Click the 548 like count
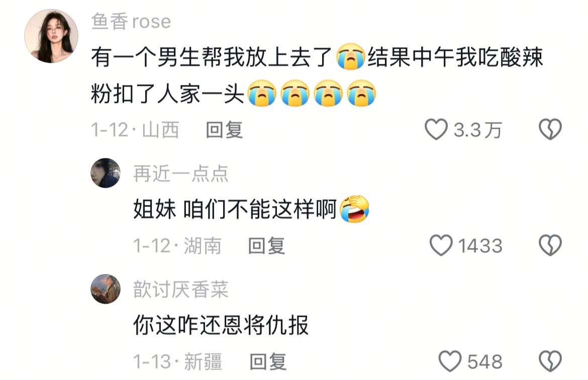This screenshot has height=380, width=588. [484, 361]
